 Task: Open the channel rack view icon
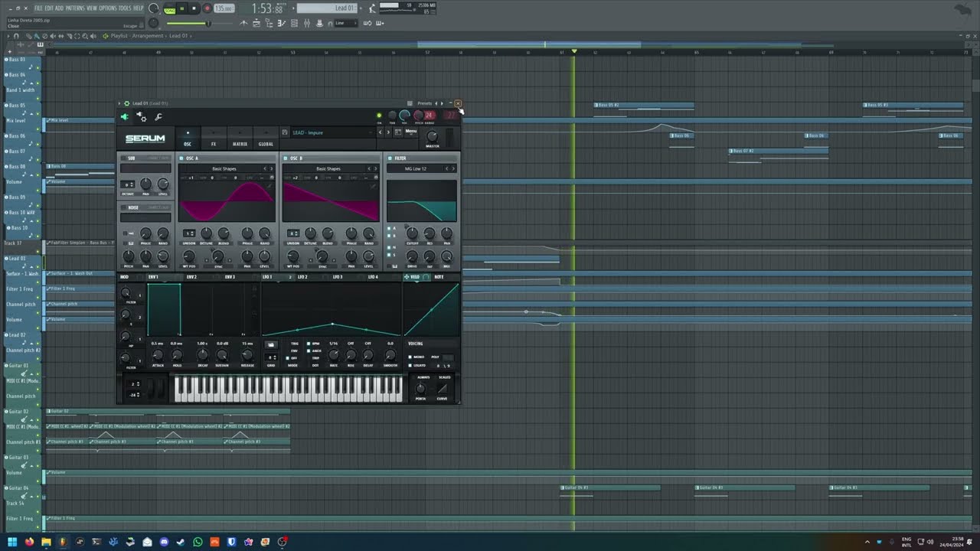[293, 23]
